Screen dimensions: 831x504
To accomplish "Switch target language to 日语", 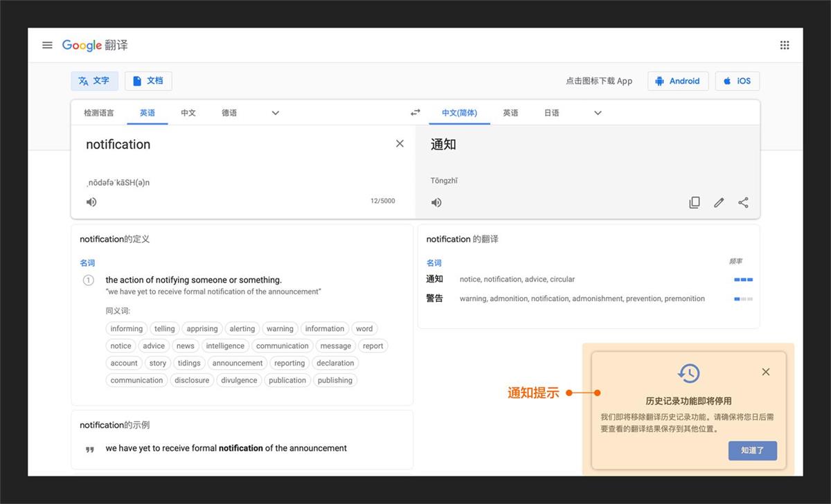I will tap(551, 113).
